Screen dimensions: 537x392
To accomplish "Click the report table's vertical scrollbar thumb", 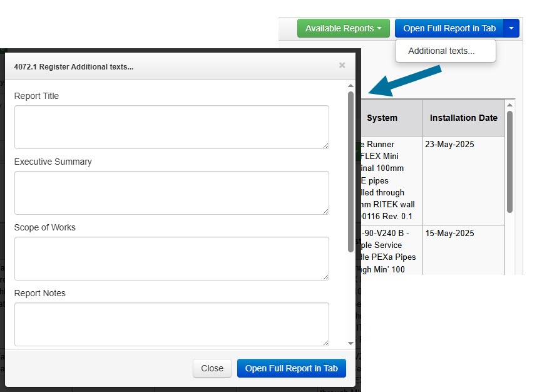I will coord(510,161).
